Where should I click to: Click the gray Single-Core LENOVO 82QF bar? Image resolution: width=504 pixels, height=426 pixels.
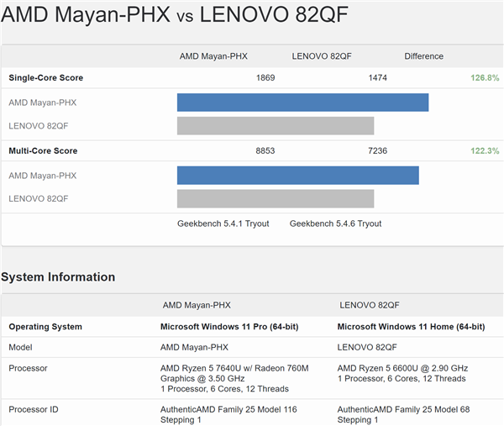[x=275, y=126]
